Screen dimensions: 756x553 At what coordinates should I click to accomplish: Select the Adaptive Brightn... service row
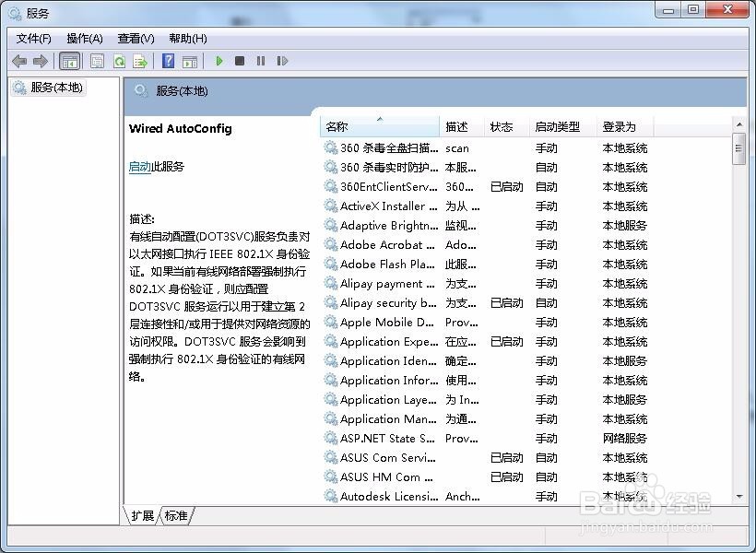click(486, 225)
